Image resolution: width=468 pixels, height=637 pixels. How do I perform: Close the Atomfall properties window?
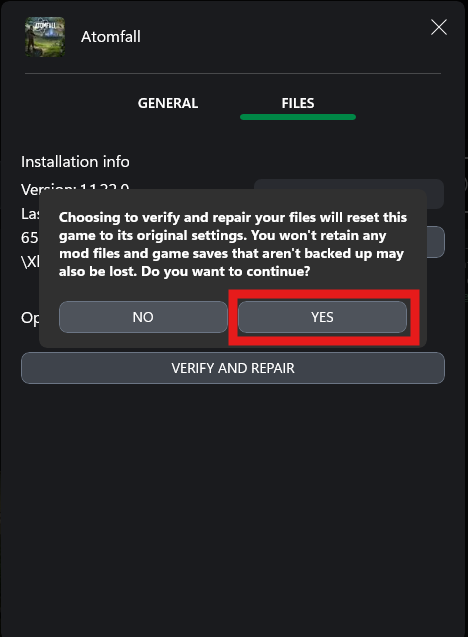coord(439,27)
